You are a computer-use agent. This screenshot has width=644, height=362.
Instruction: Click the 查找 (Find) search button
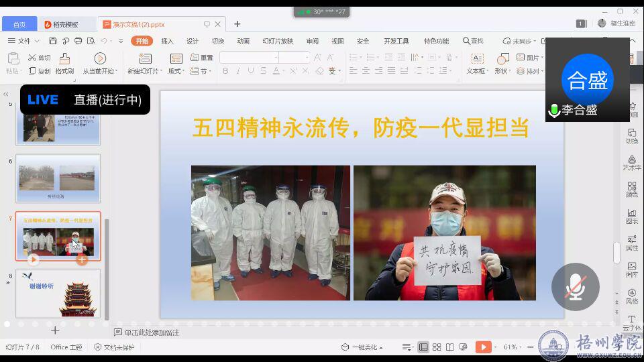pos(473,41)
